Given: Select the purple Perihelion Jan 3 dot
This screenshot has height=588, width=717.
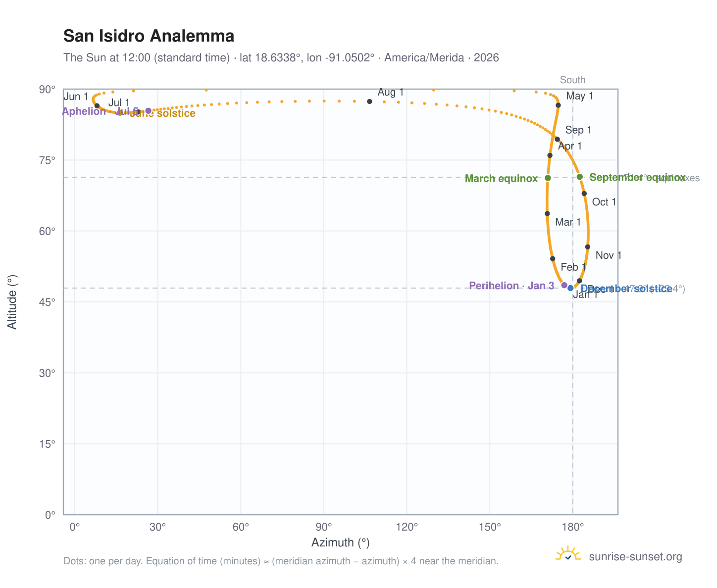Looking at the screenshot, I should pyautogui.click(x=564, y=285).
